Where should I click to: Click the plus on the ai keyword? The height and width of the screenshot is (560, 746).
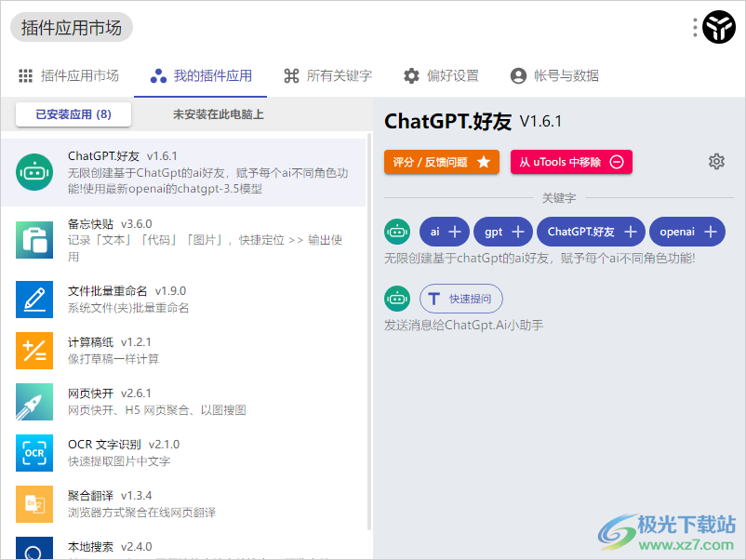coord(455,232)
